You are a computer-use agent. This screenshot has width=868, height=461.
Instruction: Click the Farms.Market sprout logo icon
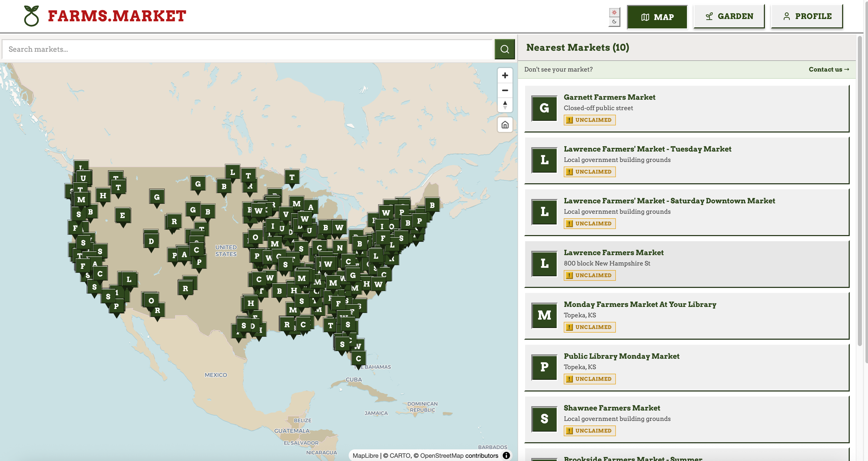click(x=31, y=16)
